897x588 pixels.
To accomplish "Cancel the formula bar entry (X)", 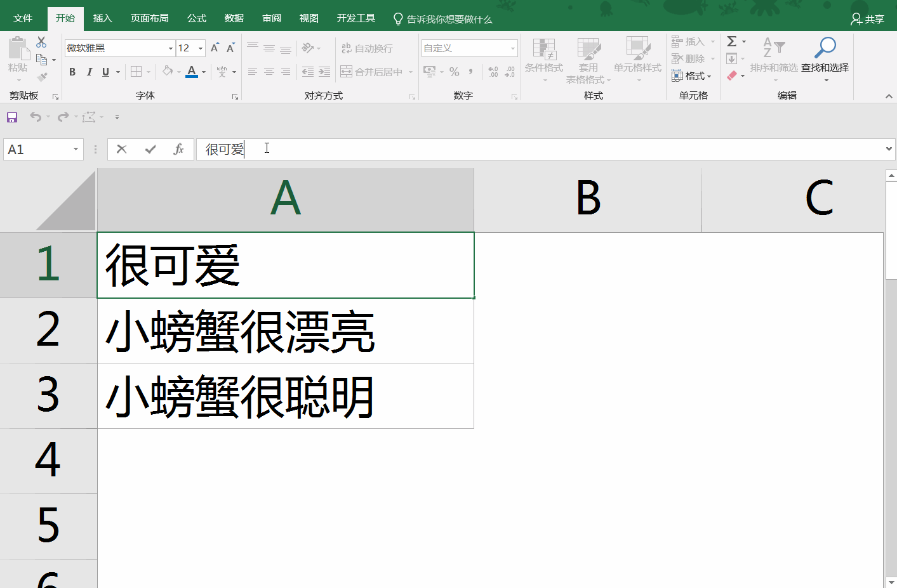I will [122, 149].
